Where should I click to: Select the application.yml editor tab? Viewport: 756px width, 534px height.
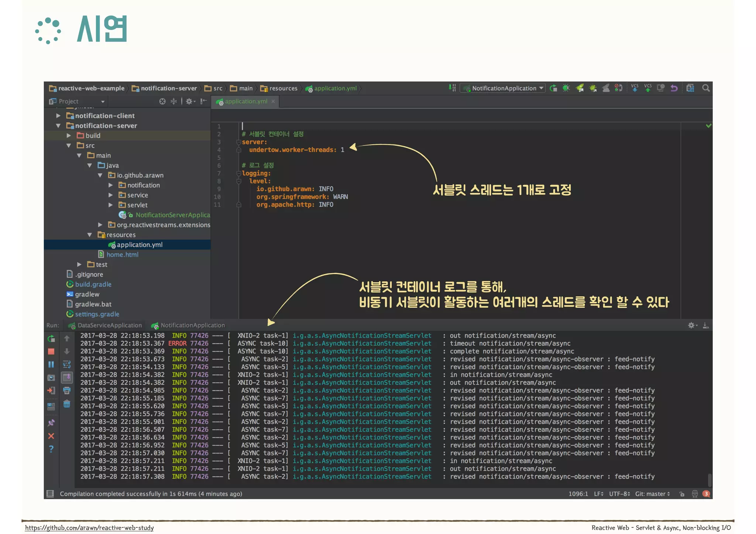pyautogui.click(x=246, y=101)
